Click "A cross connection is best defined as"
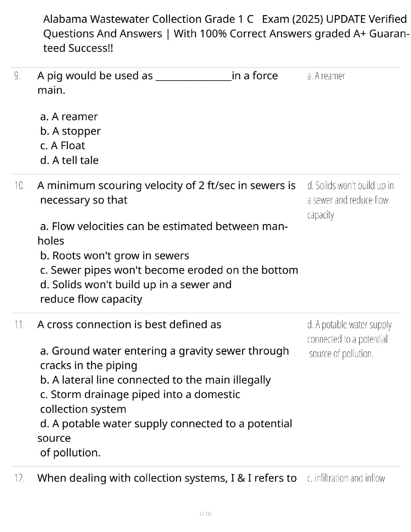This screenshot has width=411, height=532. click(x=129, y=324)
